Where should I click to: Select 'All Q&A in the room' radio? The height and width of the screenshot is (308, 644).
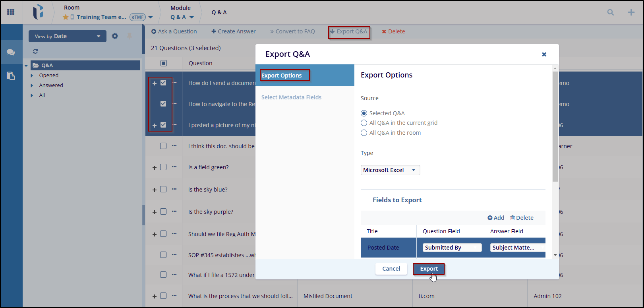pos(364,133)
